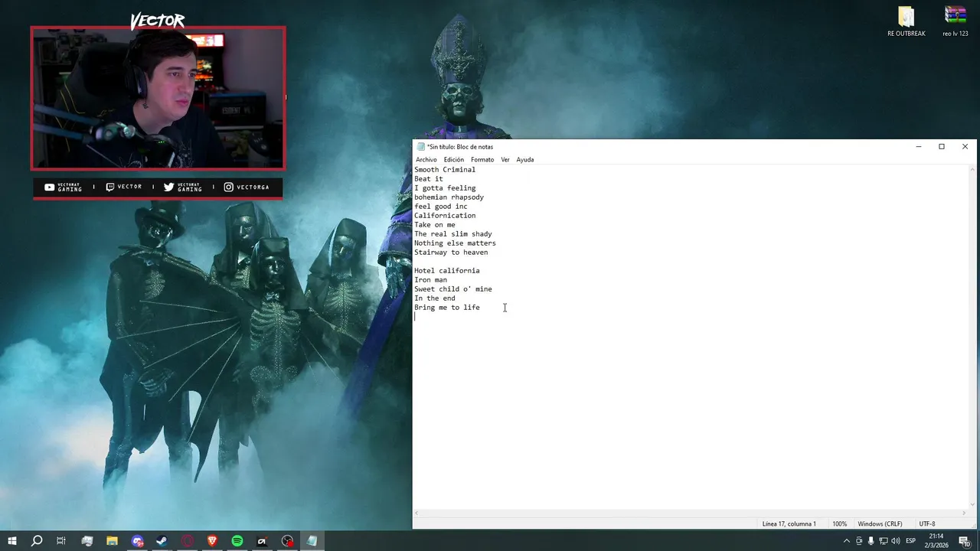This screenshot has width=980, height=551.
Task: Click the Notepad horizontal scrollbar
Action: point(691,513)
